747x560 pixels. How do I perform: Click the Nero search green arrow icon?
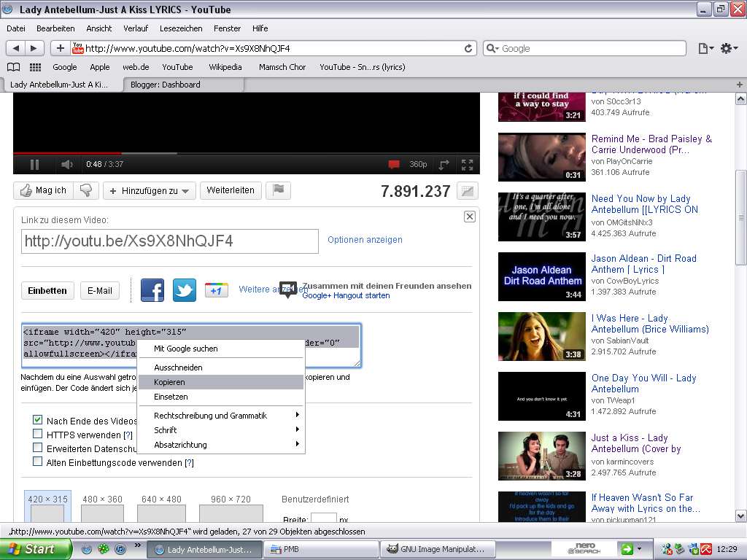(627, 549)
